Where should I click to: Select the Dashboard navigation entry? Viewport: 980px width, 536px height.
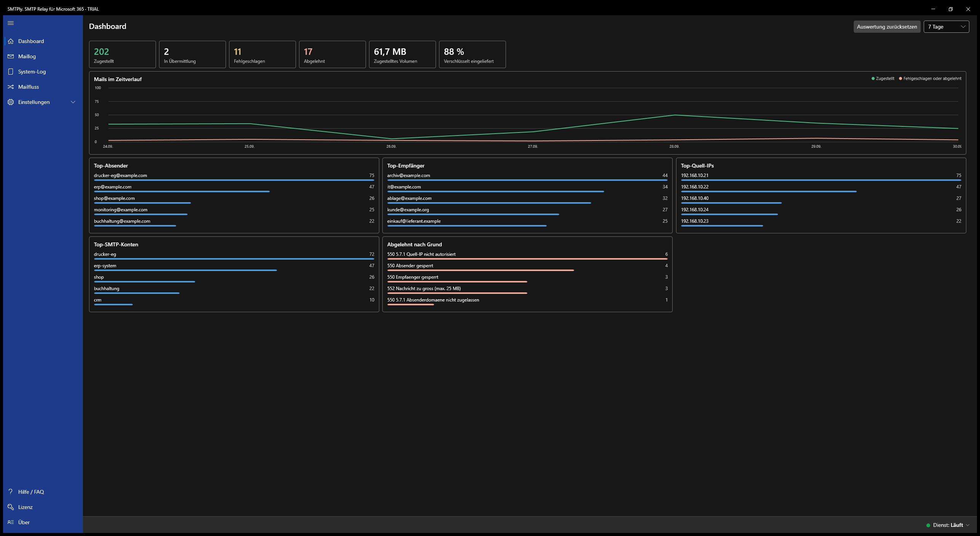(x=43, y=41)
